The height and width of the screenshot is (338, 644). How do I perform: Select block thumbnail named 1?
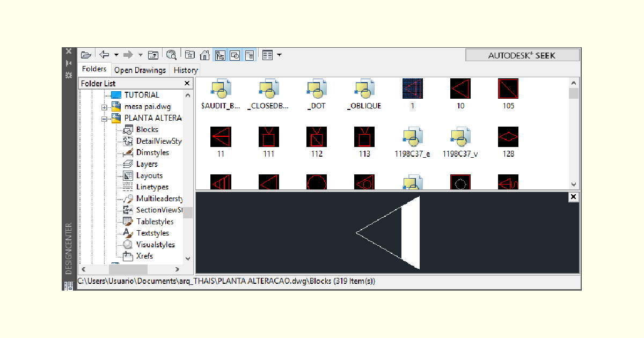click(x=413, y=89)
